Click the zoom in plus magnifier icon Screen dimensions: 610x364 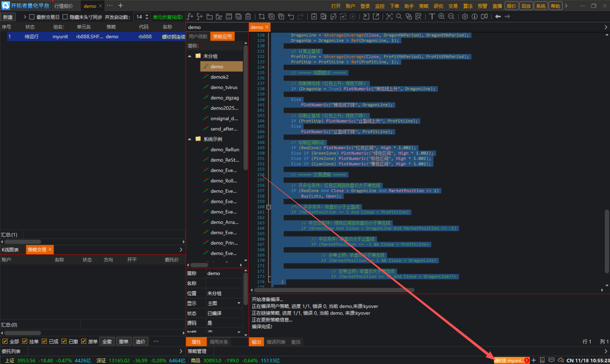tap(441, 16)
